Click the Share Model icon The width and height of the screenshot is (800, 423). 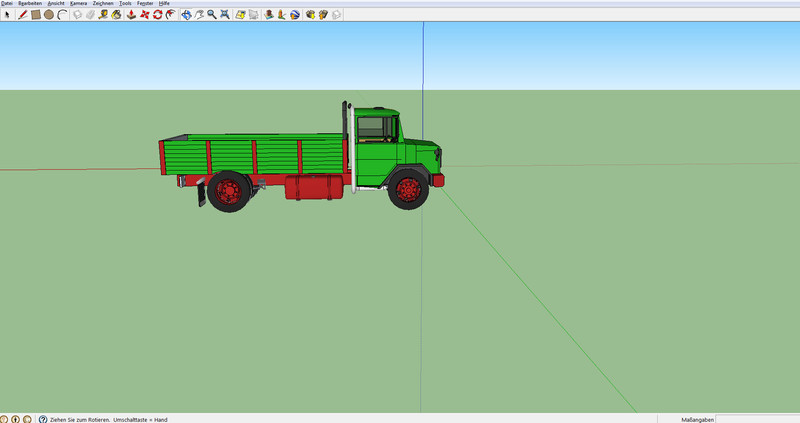(x=323, y=15)
